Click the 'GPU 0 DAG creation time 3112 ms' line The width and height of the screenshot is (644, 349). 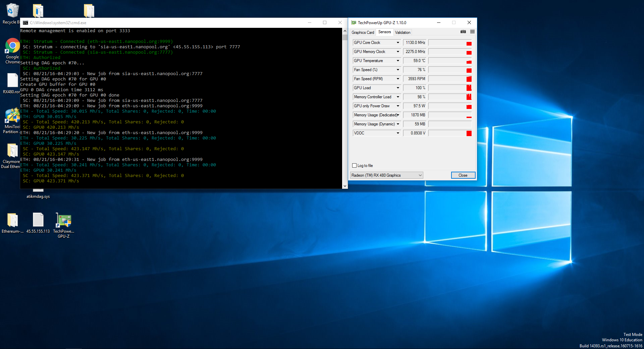tap(62, 90)
